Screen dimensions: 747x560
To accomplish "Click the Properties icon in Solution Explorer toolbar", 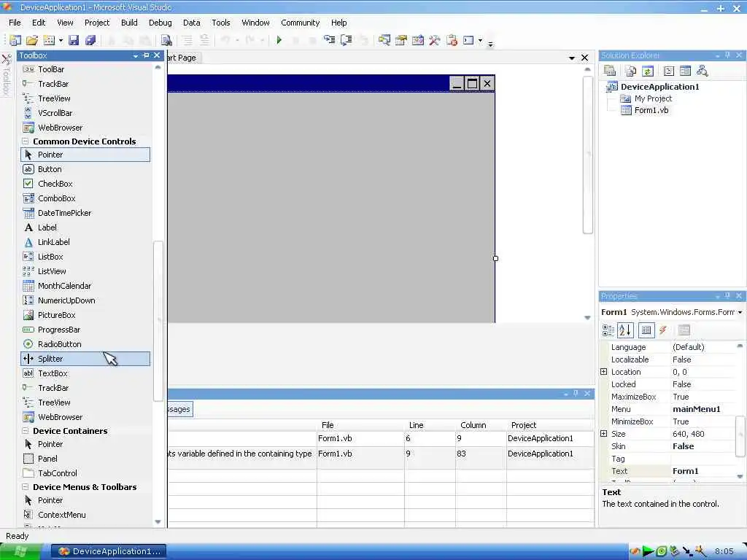I will coord(610,71).
